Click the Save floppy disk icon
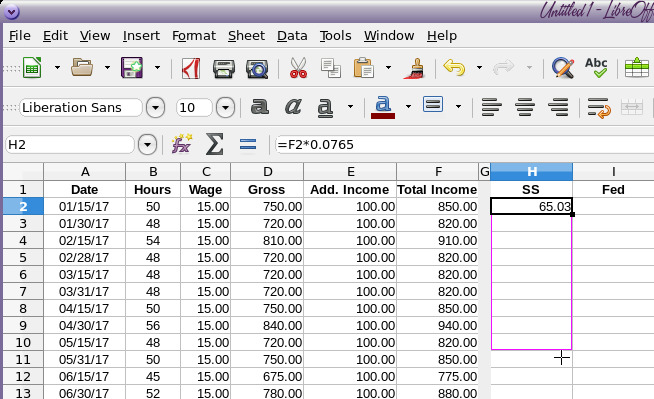 132,68
